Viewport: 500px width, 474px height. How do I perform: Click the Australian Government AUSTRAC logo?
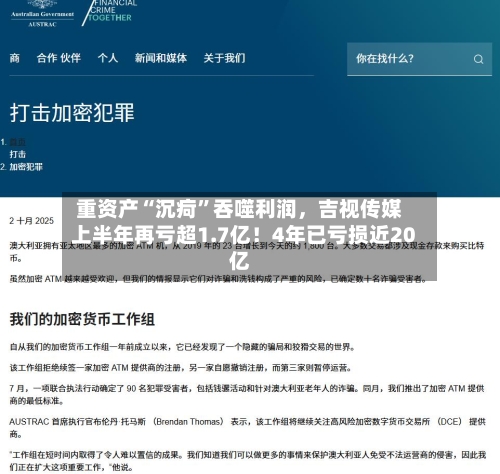tap(42, 13)
